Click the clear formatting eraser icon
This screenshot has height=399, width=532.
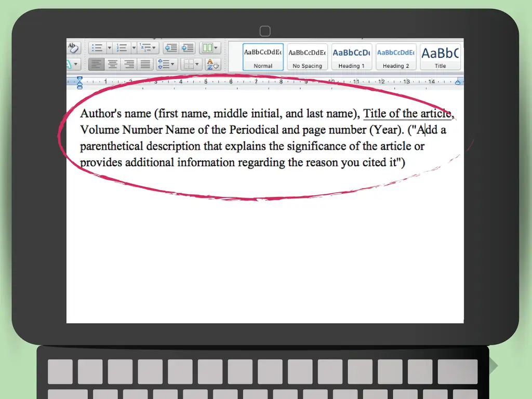(73, 48)
